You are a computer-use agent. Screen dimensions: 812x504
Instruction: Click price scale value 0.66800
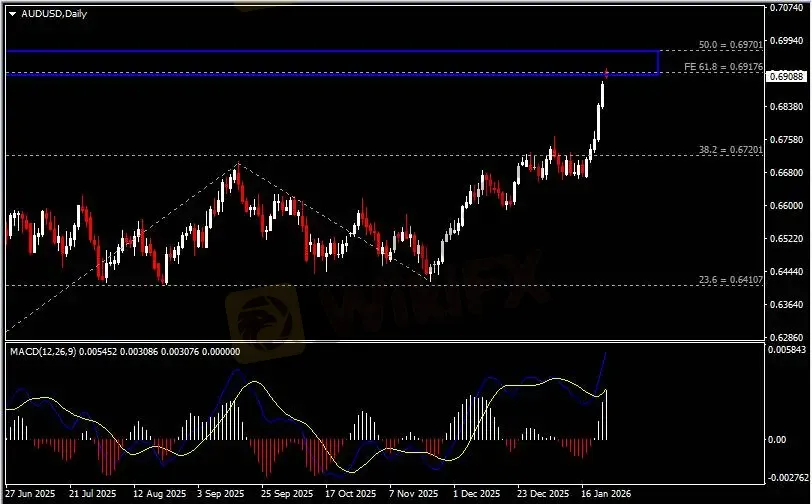pyautogui.click(x=787, y=172)
